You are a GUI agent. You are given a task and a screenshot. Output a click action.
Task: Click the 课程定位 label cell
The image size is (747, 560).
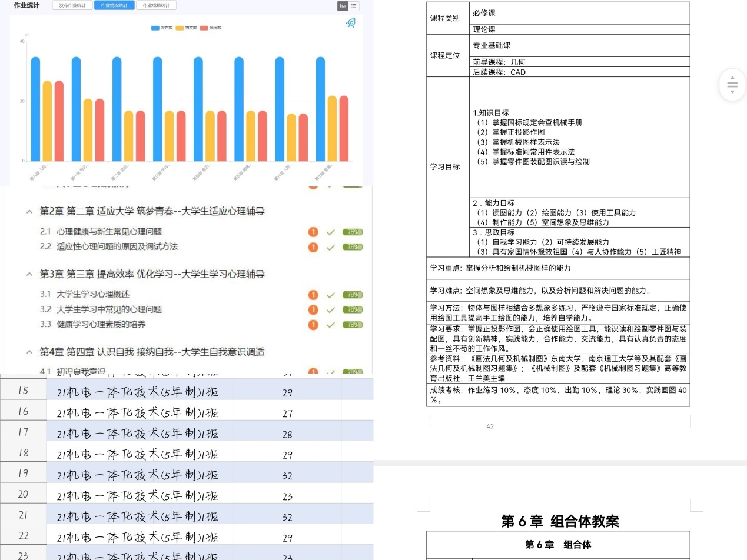(x=448, y=55)
